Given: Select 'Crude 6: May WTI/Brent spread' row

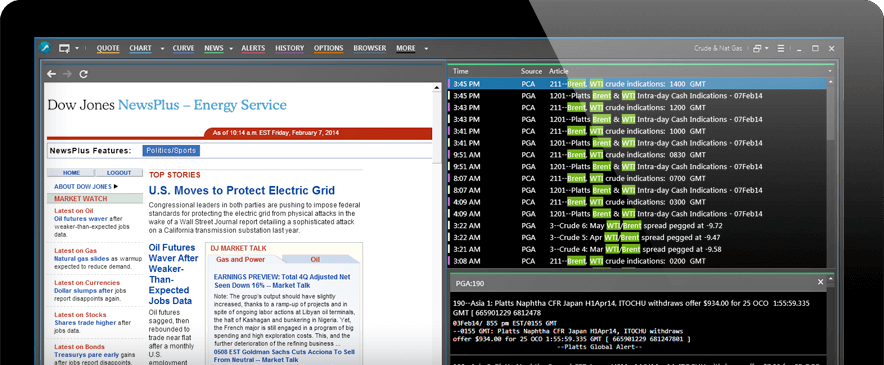Looking at the screenshot, I should [x=638, y=226].
